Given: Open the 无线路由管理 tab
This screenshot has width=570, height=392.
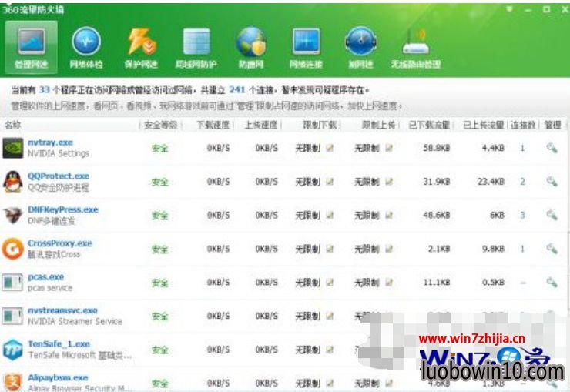Looking at the screenshot, I should [415, 48].
